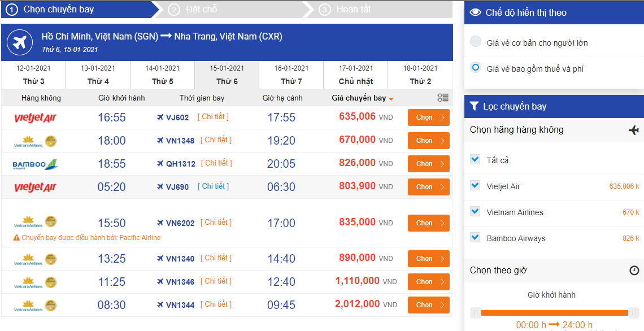Click Vietnam Airlines logo for 11:25 flight
The image size is (644, 331).
(36, 282)
